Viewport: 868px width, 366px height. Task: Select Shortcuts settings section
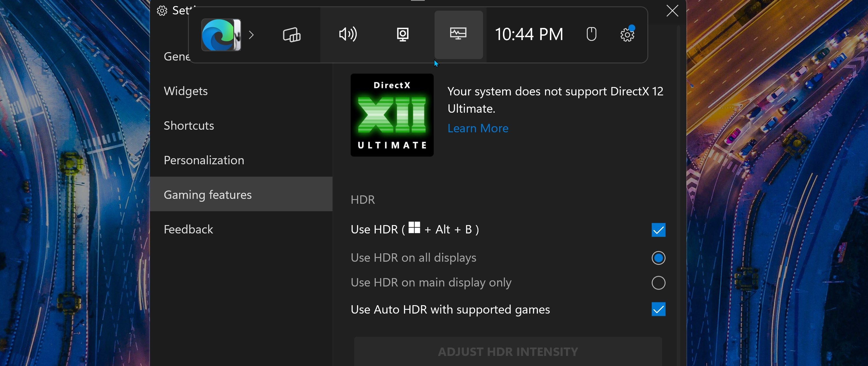click(189, 125)
